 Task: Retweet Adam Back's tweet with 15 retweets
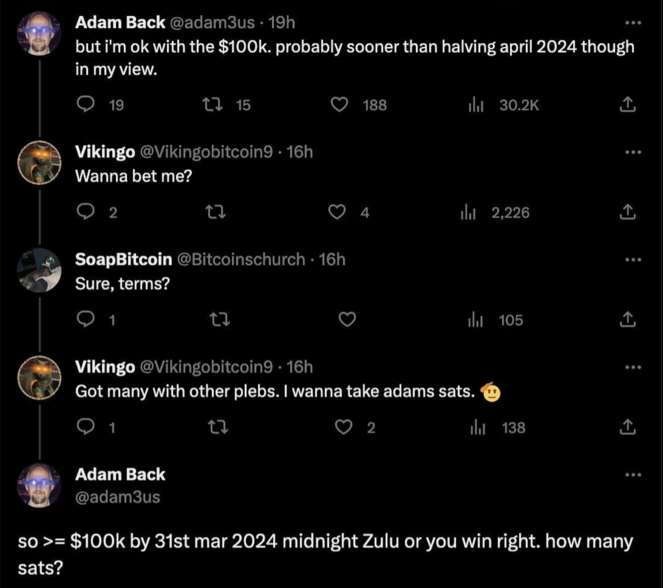(x=212, y=104)
